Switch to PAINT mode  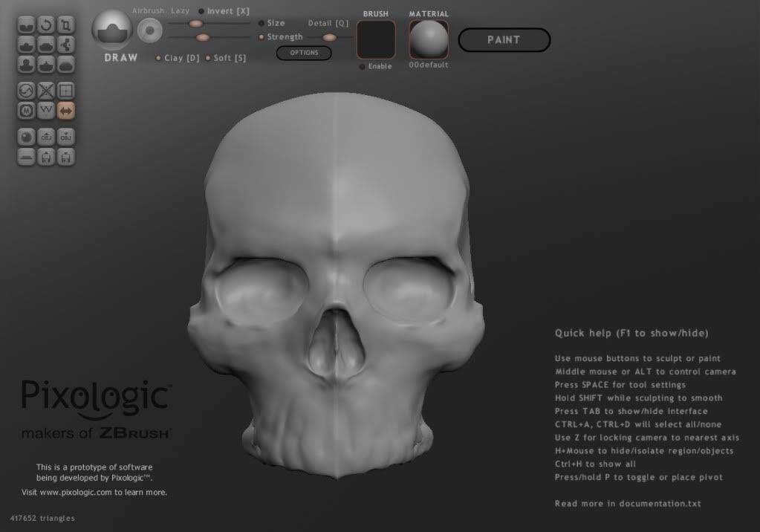(504, 40)
